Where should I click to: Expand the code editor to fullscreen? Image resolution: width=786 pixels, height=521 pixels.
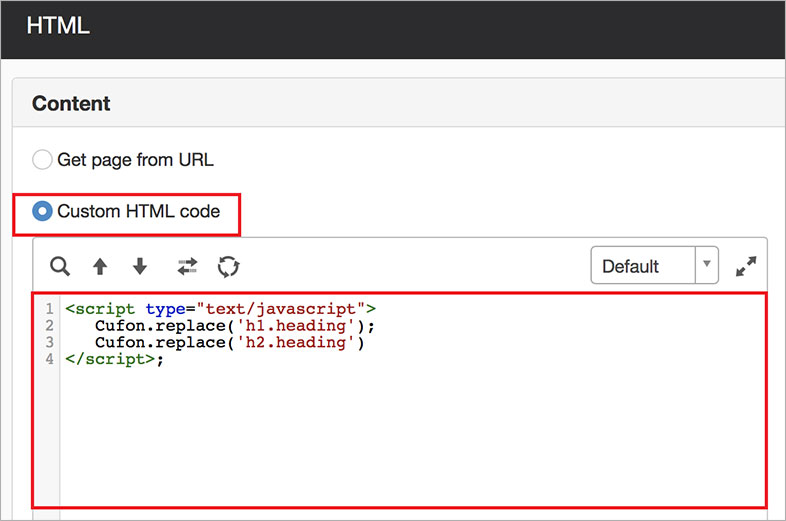[x=746, y=267]
